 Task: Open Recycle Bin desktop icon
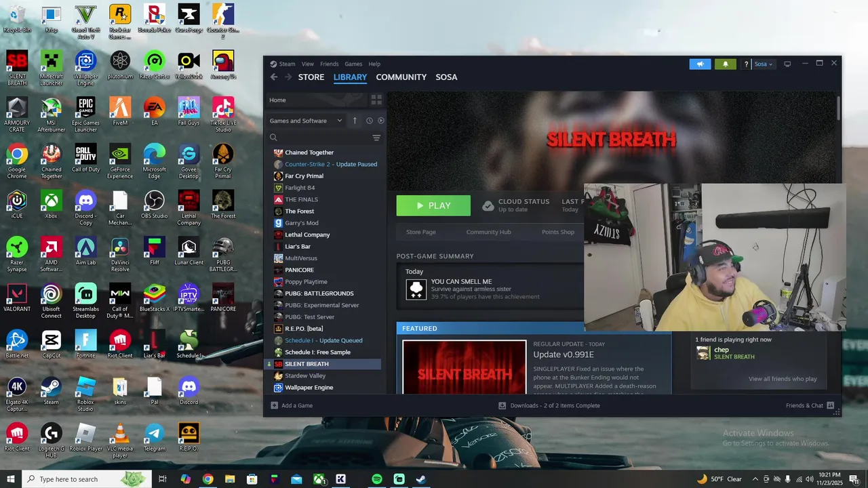point(17,18)
